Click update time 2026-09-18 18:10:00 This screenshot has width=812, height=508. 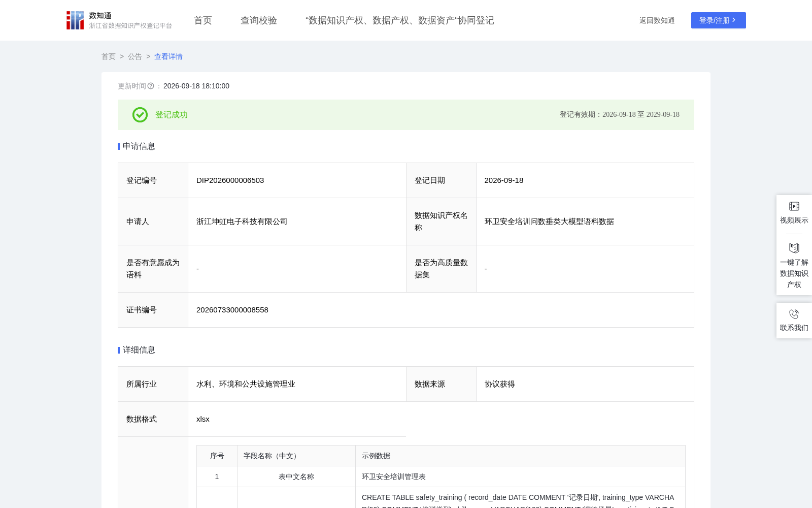click(196, 86)
